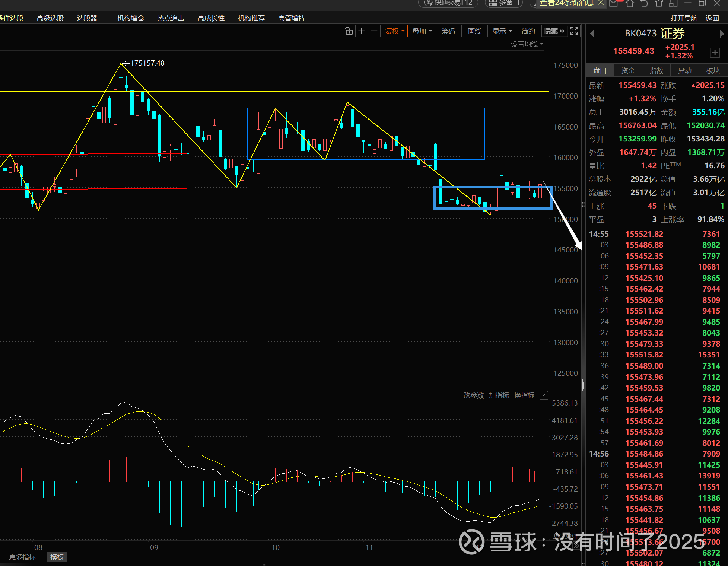Toggle 简约 simple view mode
This screenshot has width=728, height=566.
528,31
